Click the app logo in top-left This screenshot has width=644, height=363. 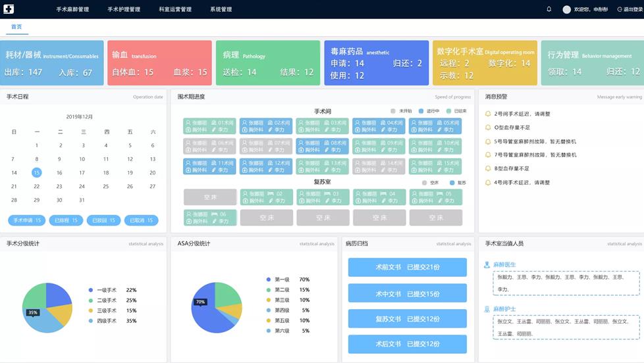click(9, 9)
